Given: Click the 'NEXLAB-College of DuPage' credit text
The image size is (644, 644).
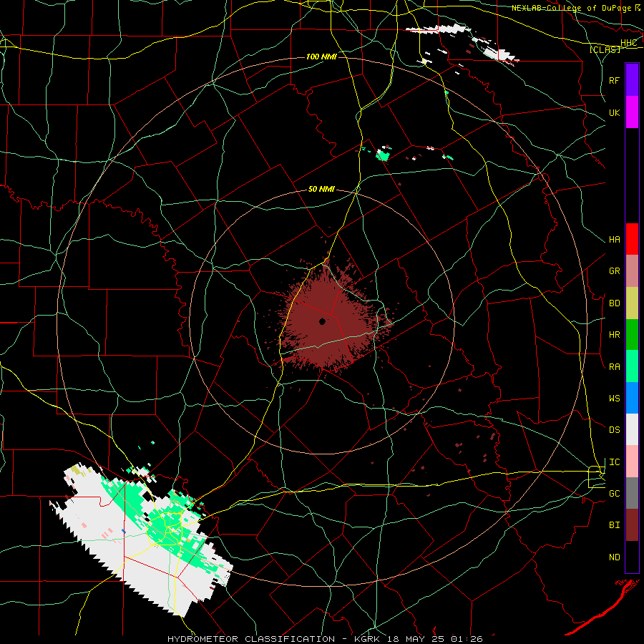Looking at the screenshot, I should [571, 8].
